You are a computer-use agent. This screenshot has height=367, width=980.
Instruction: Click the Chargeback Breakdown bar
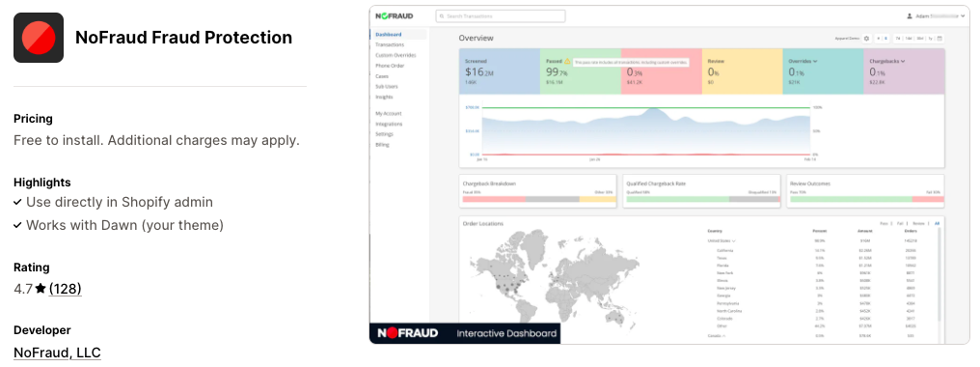click(538, 199)
